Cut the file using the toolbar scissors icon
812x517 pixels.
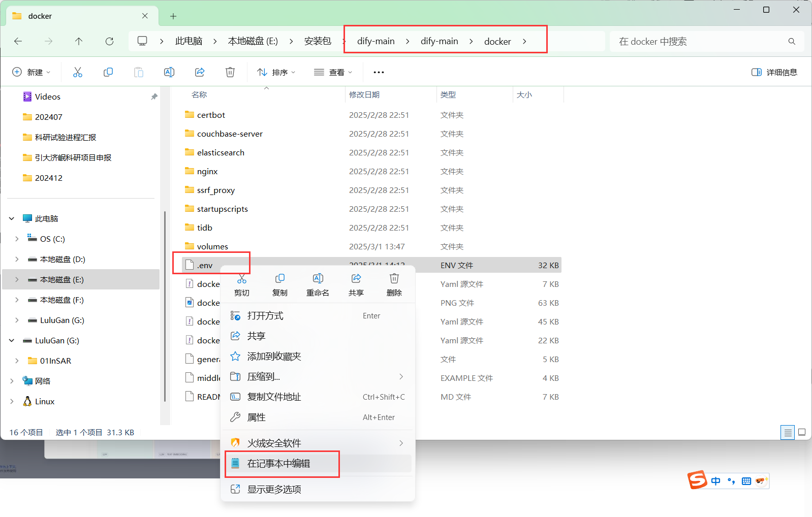78,72
